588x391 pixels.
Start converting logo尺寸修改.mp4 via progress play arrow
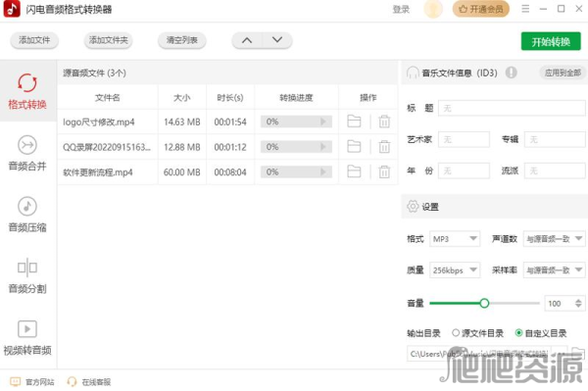[322, 122]
